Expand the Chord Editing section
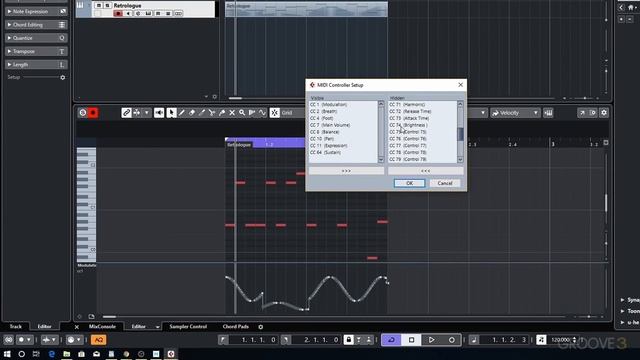This screenshot has height=360, width=640. (36, 25)
